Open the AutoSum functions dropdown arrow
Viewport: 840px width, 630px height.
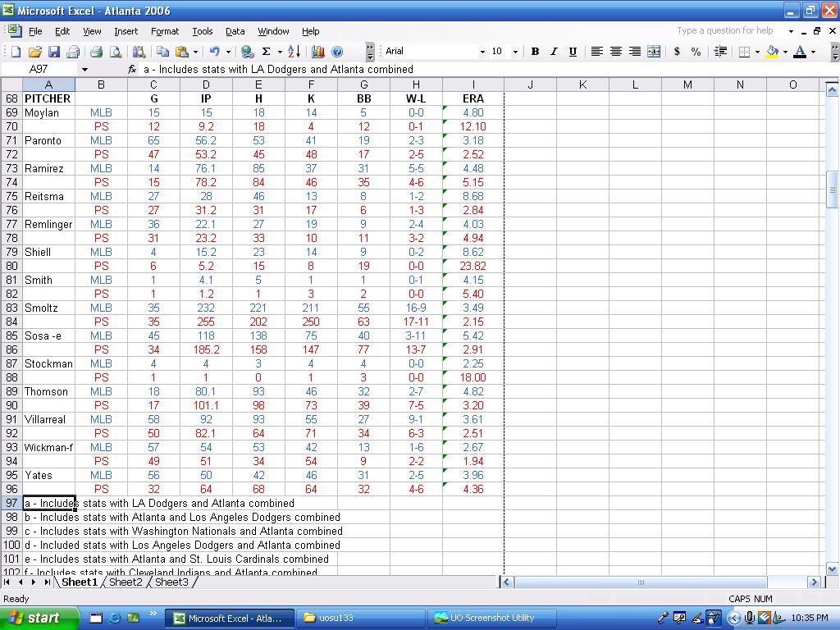point(279,52)
